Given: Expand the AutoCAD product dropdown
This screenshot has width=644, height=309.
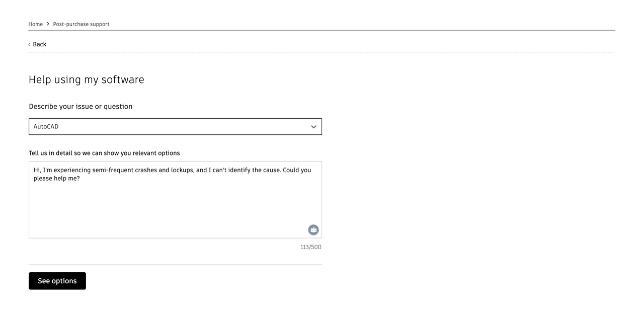Looking at the screenshot, I should [x=175, y=127].
